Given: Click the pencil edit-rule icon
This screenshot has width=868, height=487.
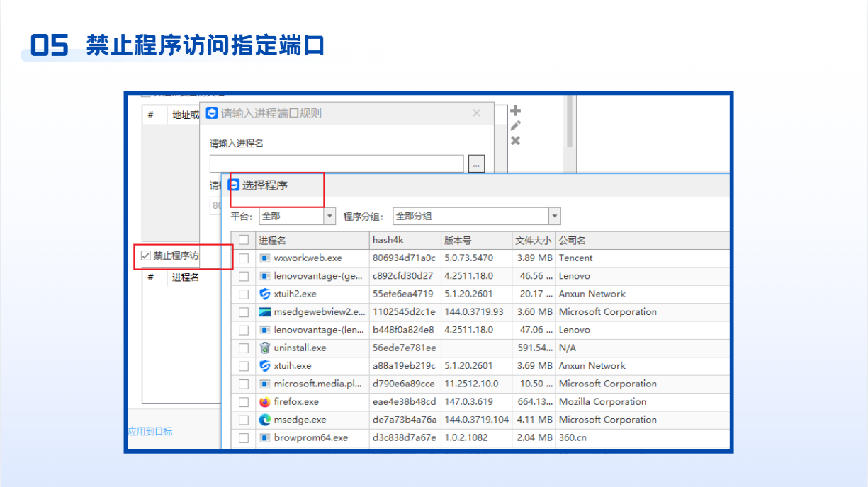Looking at the screenshot, I should (515, 126).
